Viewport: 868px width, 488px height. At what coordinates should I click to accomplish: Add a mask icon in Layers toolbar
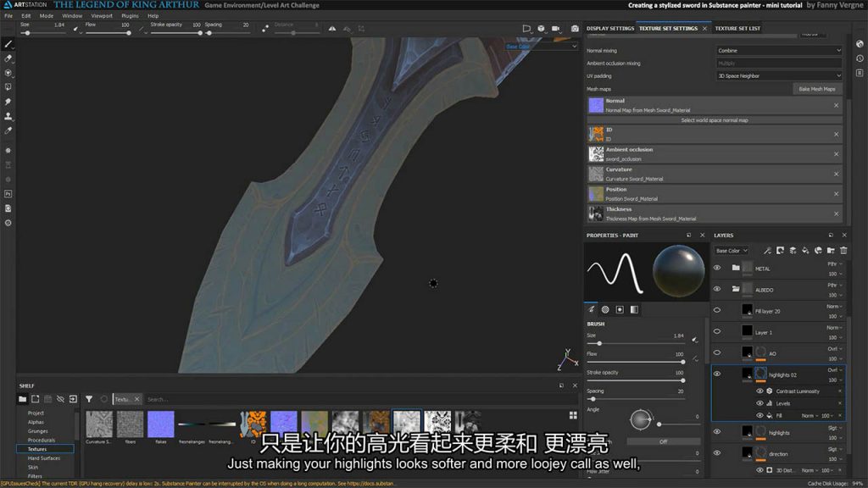[780, 251]
